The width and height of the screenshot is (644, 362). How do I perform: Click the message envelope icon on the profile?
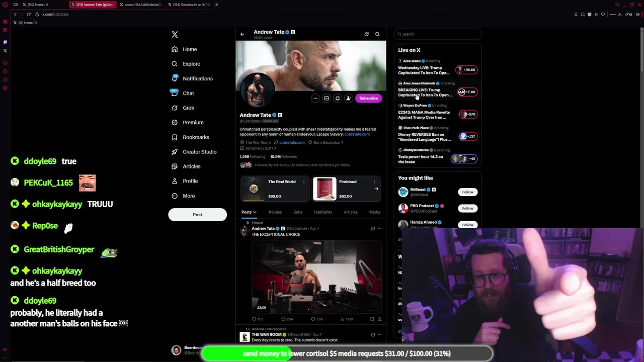click(x=326, y=98)
